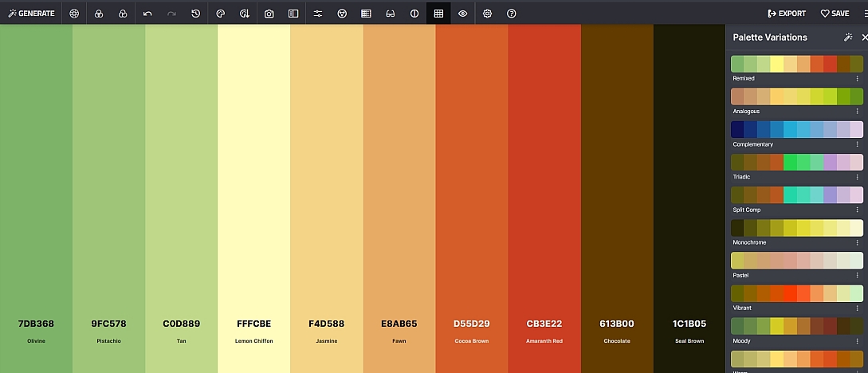Image resolution: width=868 pixels, height=373 pixels.
Task: Open the paint palette icon
Action: pyautogui.click(x=220, y=14)
